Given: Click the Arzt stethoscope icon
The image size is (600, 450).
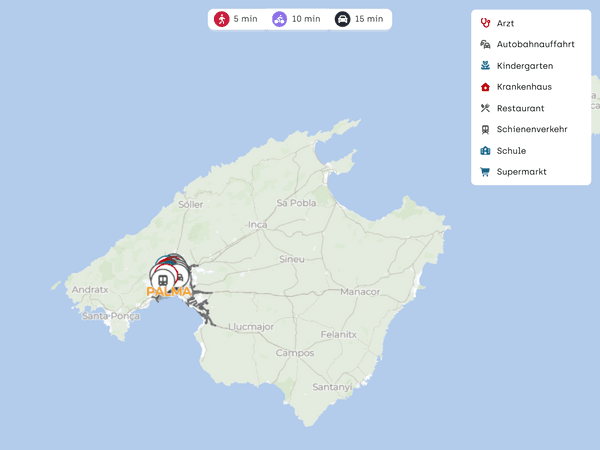Looking at the screenshot, I should tap(485, 23).
